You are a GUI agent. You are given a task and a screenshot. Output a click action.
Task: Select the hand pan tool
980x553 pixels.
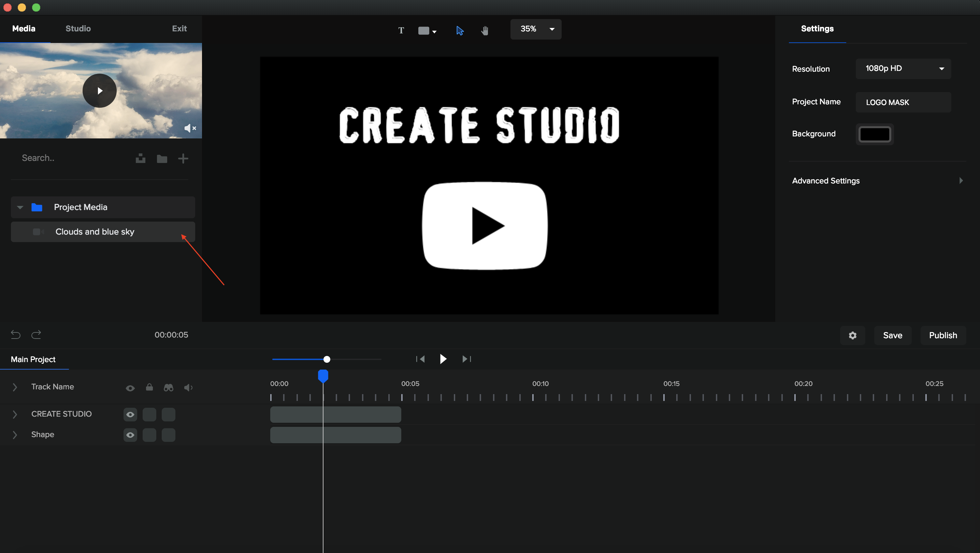[484, 30]
